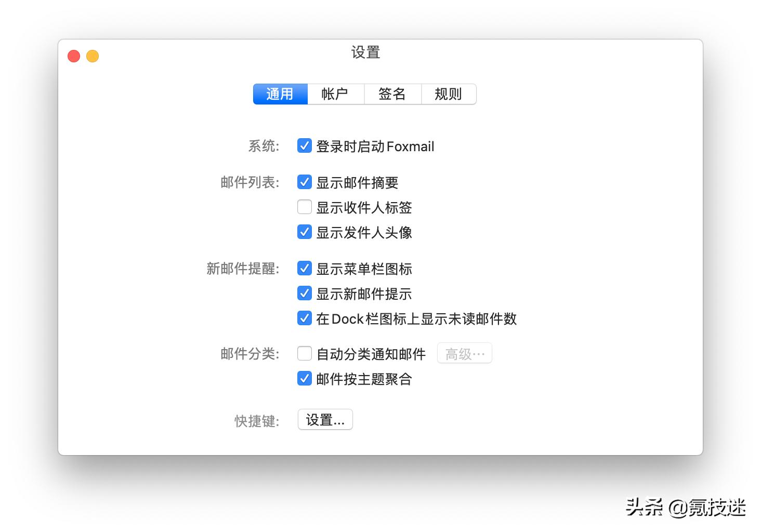The image size is (761, 532).
Task: Disable 登录时启动Foxmail startup option
Action: pyautogui.click(x=304, y=146)
